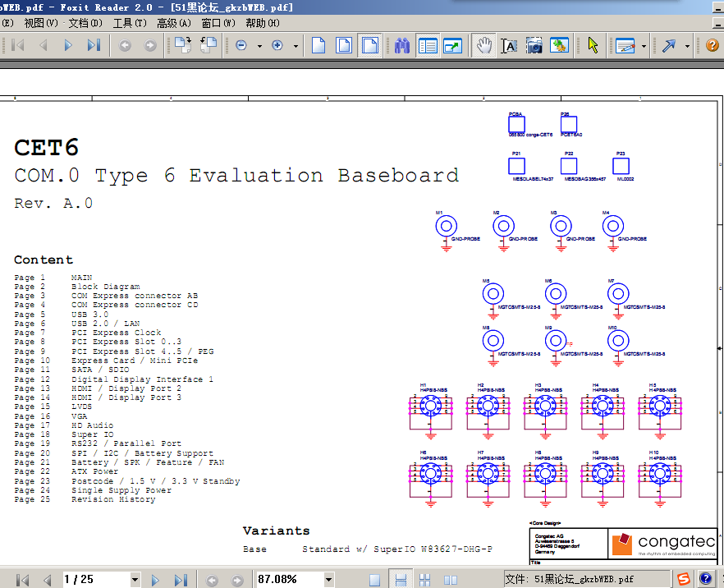Select the yellow arrow annotation selection tool
The image size is (724, 588).
point(593,45)
